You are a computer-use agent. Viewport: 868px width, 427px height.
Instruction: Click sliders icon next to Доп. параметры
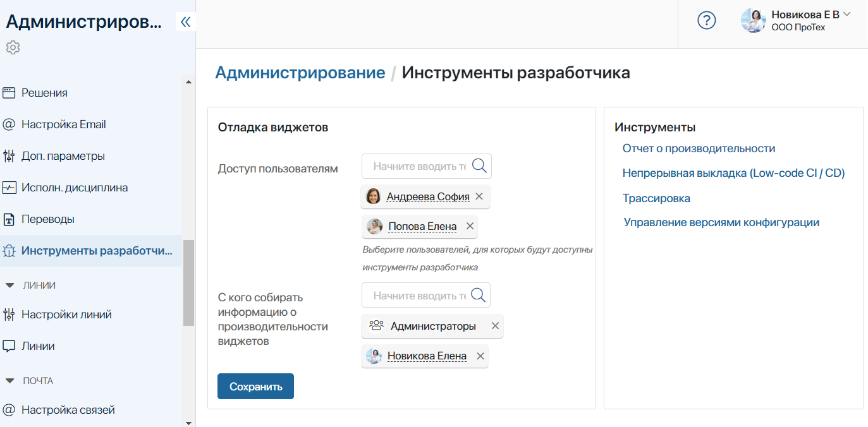9,156
